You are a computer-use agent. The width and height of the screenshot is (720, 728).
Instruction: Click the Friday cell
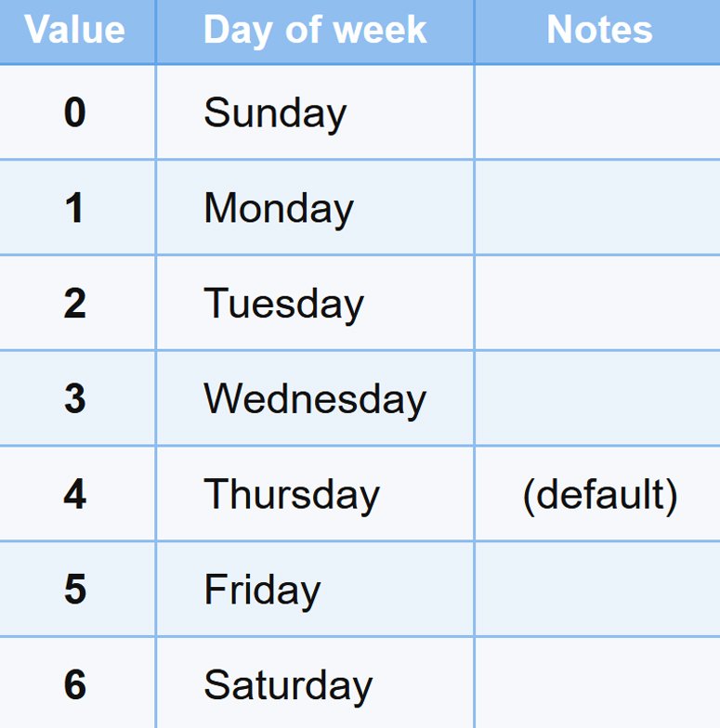coord(262,590)
